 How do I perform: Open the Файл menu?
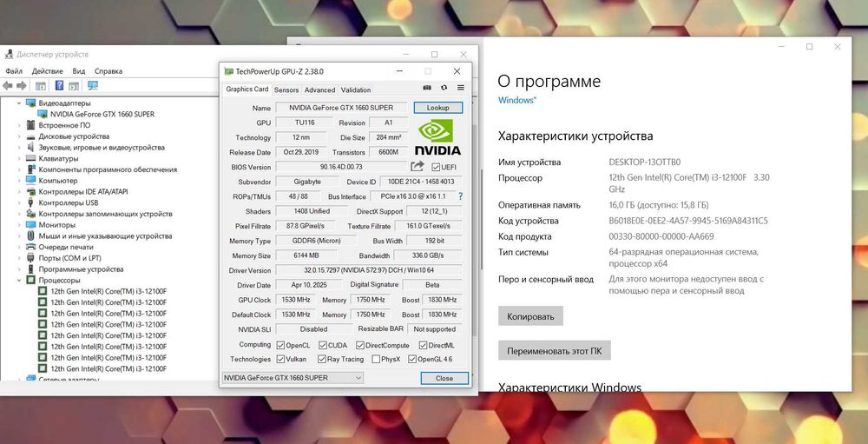14,71
